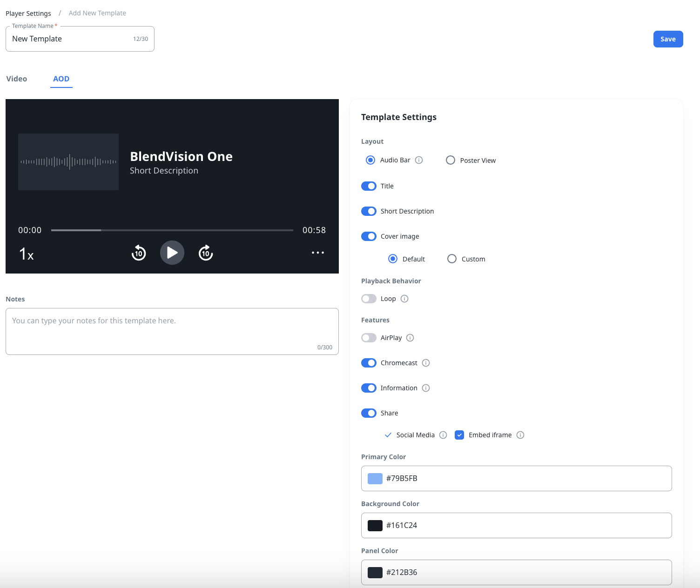Disable the Short Description toggle

[369, 211]
